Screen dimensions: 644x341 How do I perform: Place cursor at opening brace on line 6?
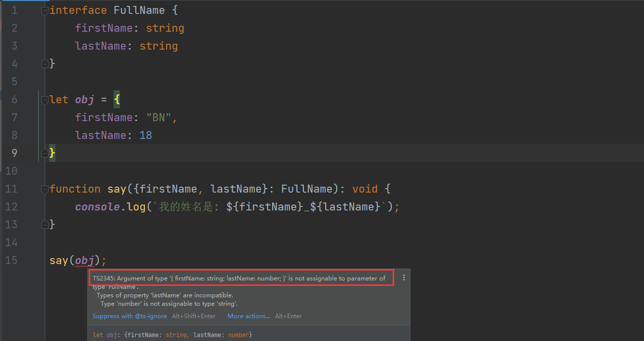pos(117,100)
